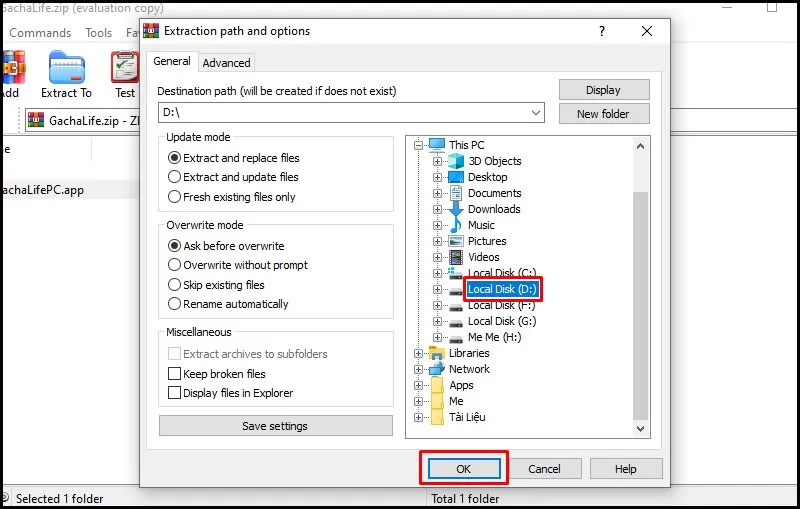The height and width of the screenshot is (509, 800).
Task: Select the Libraries icon in tree
Action: (436, 353)
